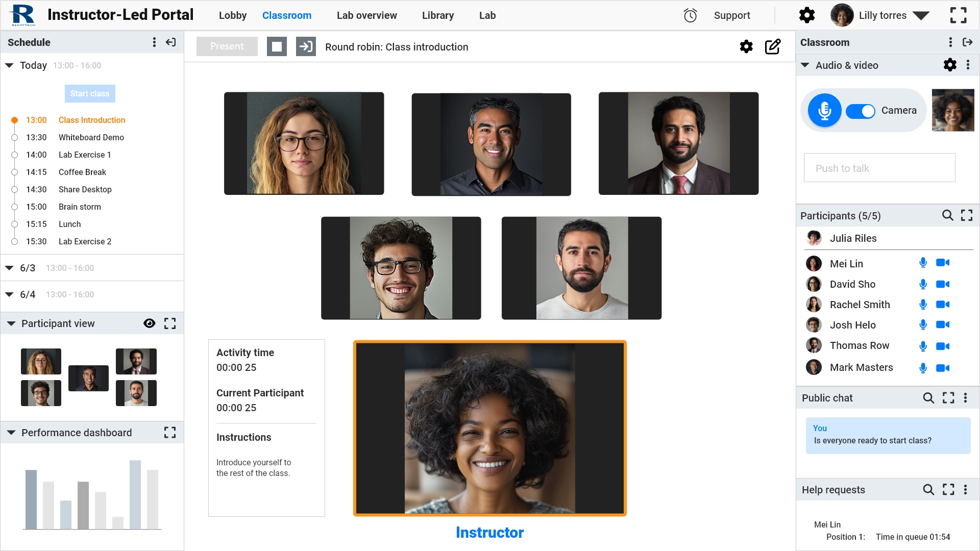Collapse the Today schedule section

pos(9,65)
